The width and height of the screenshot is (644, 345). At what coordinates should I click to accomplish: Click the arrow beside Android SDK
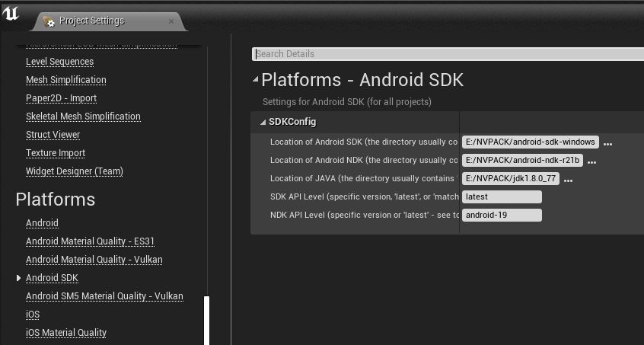[18, 278]
